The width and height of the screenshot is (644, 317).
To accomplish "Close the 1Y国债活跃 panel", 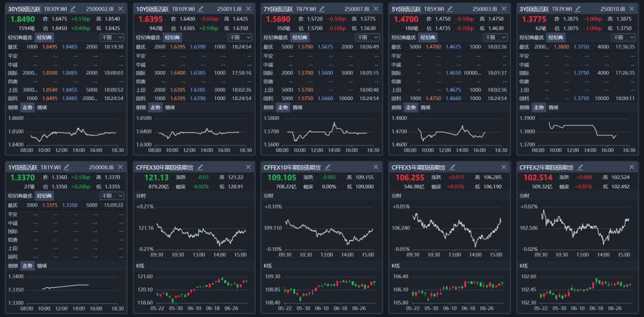I will (120, 167).
